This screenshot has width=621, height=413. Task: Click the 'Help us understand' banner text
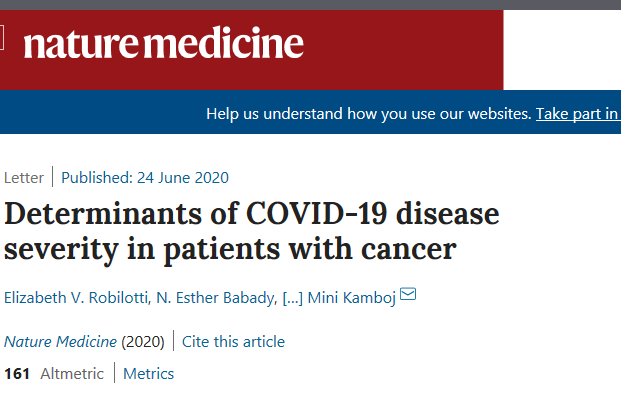click(368, 114)
